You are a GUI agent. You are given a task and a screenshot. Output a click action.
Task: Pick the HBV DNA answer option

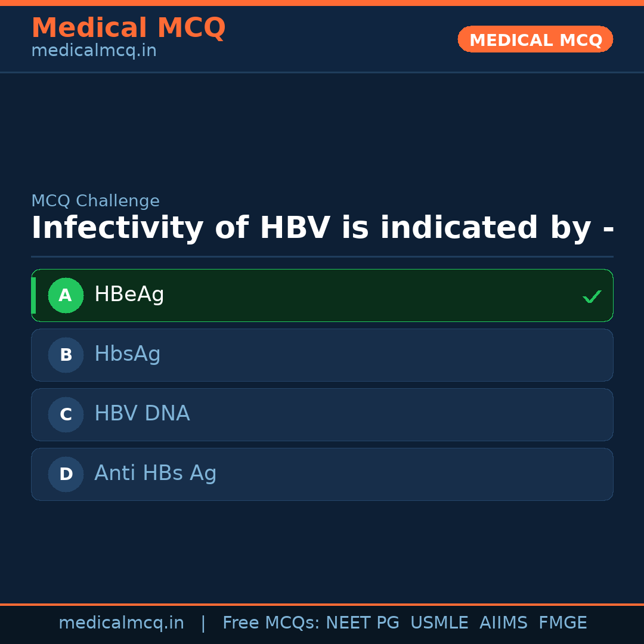(142, 414)
